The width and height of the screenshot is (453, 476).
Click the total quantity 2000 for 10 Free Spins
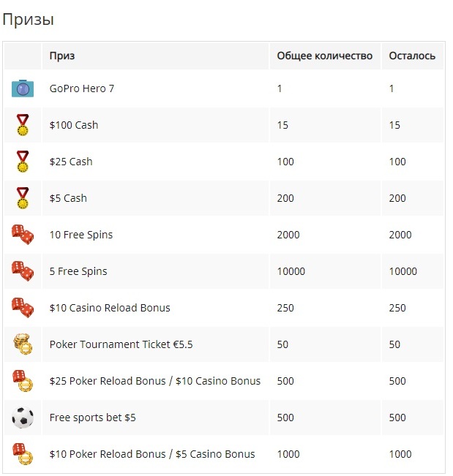pyautogui.click(x=288, y=235)
